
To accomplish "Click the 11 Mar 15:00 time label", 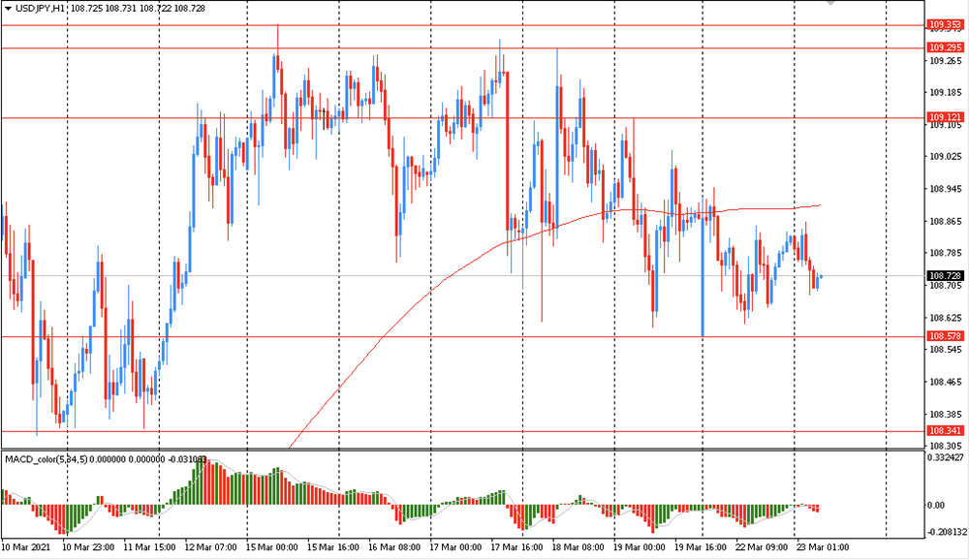I will point(149,547).
